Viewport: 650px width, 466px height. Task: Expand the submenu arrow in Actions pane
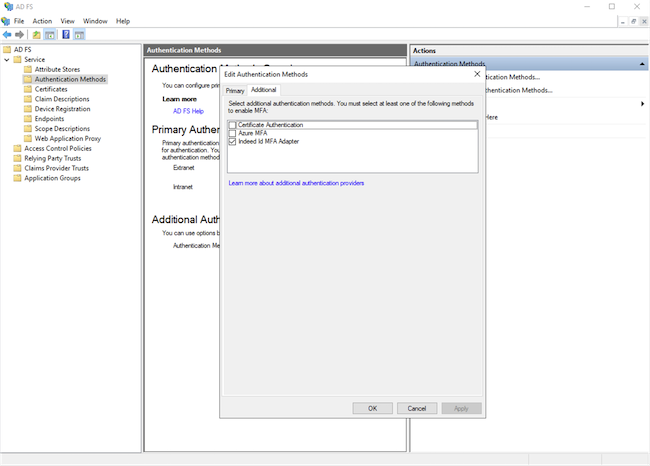[643, 104]
